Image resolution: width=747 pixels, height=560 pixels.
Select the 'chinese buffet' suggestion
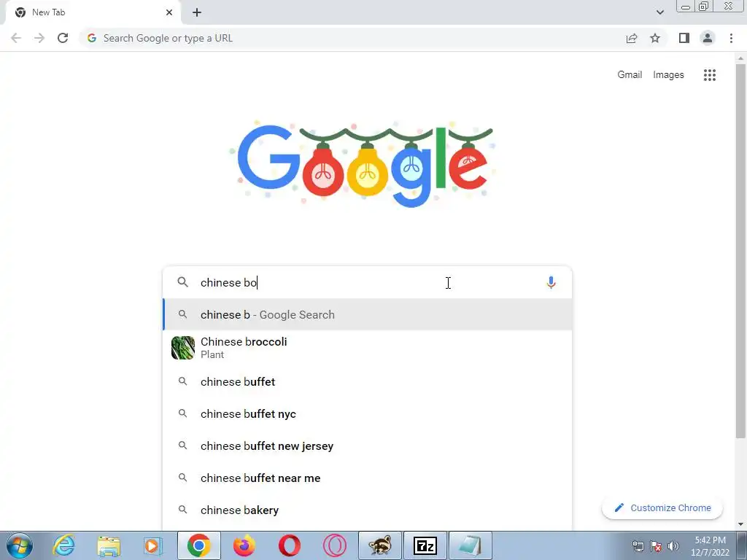[x=368, y=381]
